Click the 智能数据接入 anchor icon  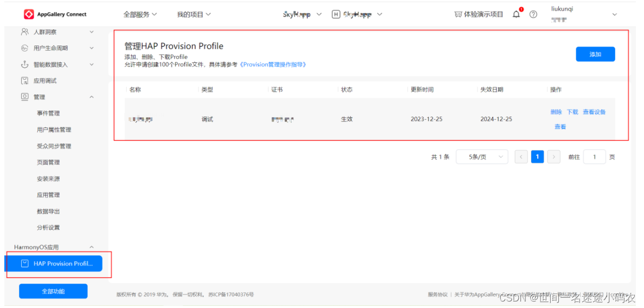(24, 65)
